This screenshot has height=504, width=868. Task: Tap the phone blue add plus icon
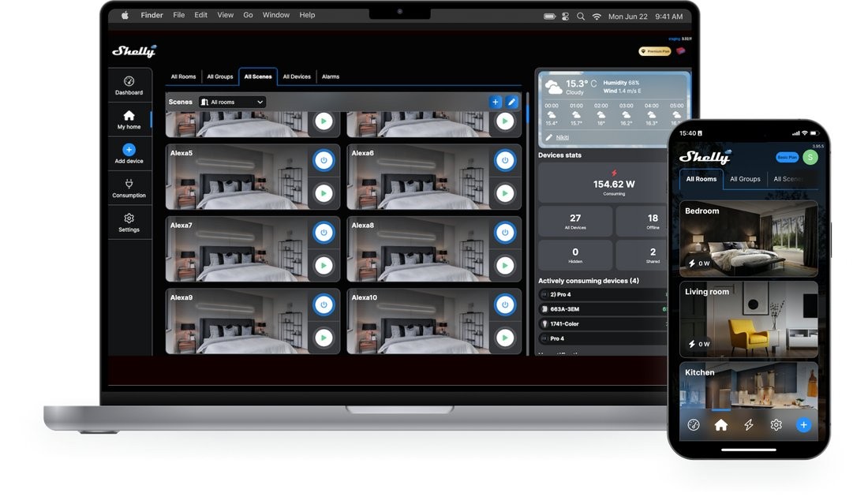point(803,425)
